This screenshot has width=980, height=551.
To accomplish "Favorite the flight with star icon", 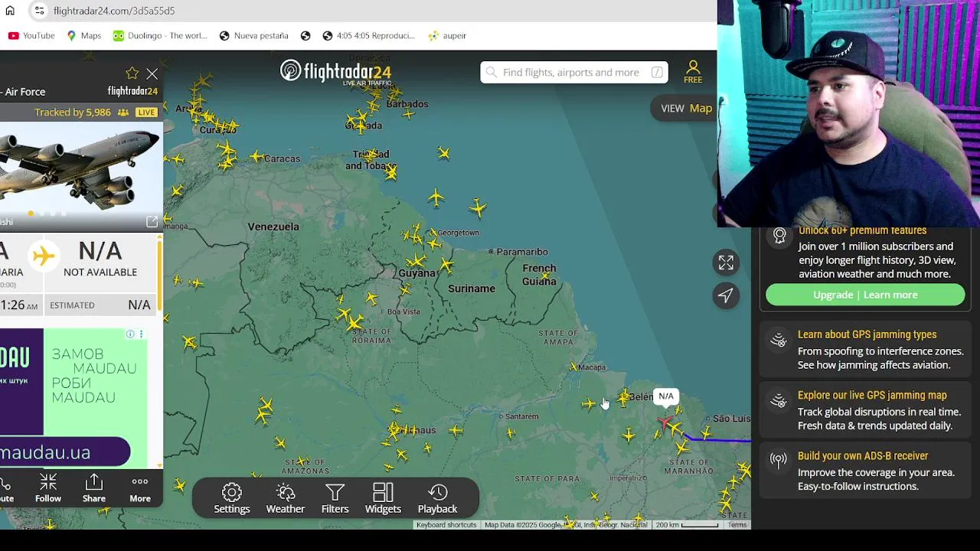I will [x=132, y=73].
